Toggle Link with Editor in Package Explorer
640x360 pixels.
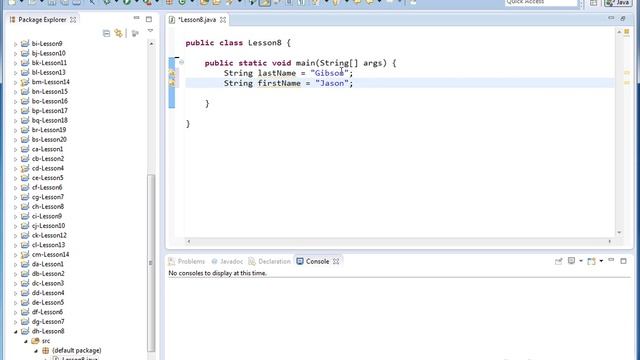[118, 33]
